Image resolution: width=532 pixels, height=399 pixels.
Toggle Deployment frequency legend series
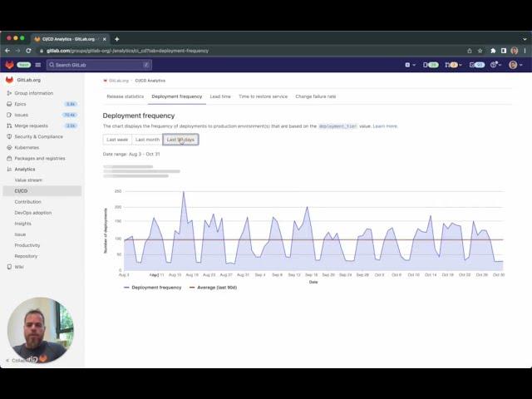[x=153, y=288]
